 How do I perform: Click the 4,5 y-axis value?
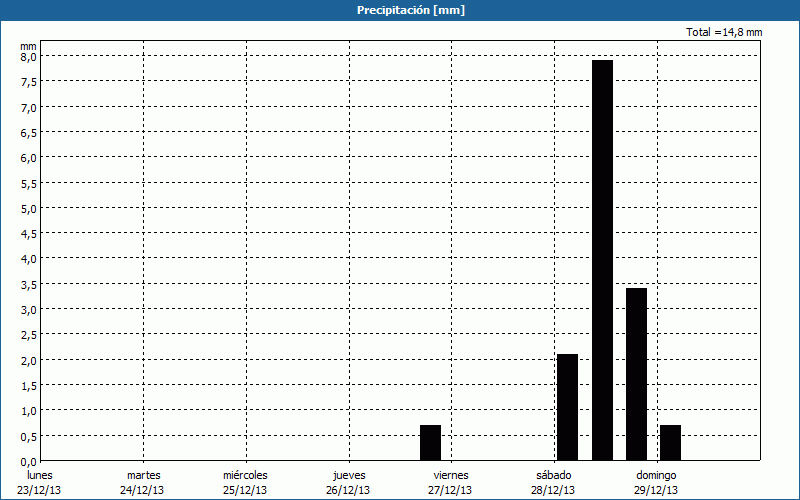(x=29, y=234)
